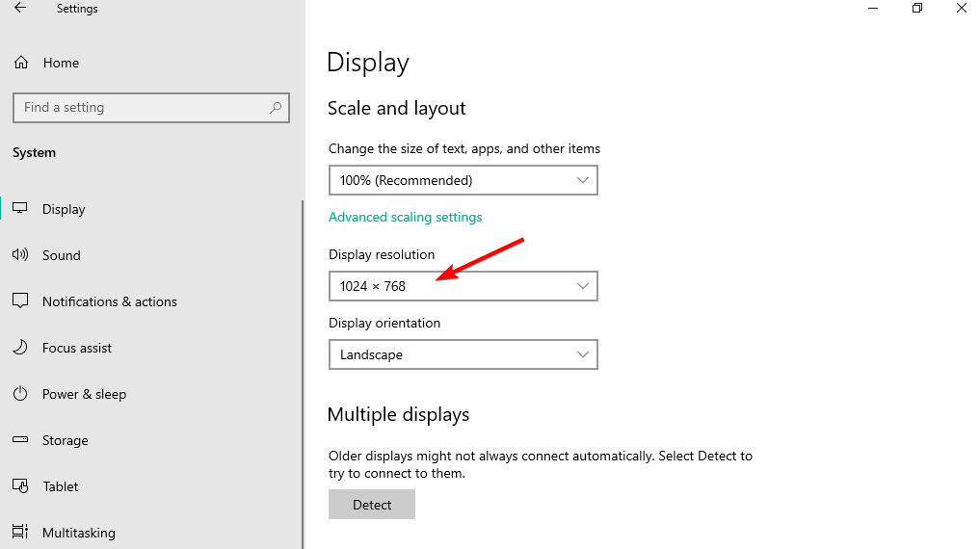Screen dimensions: 980x549
Task: Click the search magnifier icon
Action: [x=276, y=108]
